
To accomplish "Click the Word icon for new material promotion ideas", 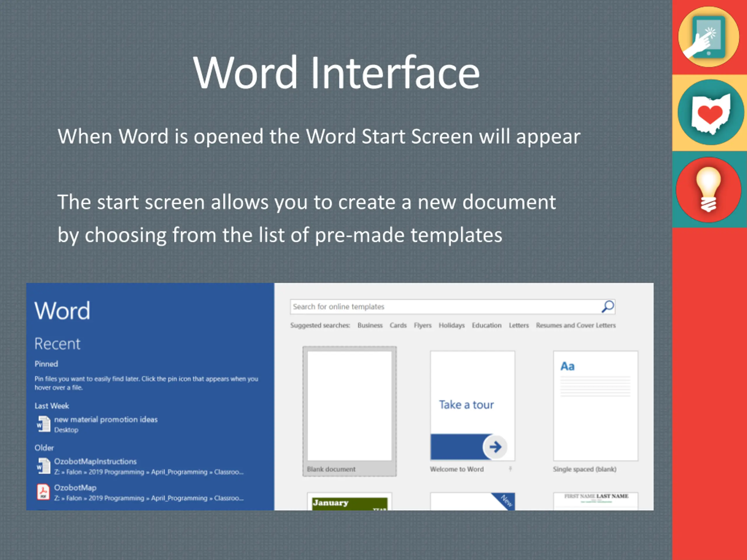I will point(43,424).
